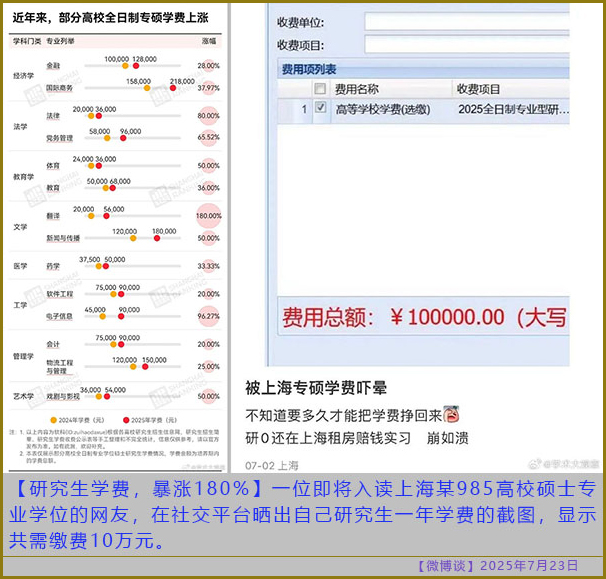Click into the 收费单位 input field
This screenshot has width=606, height=579.
(x=467, y=21)
